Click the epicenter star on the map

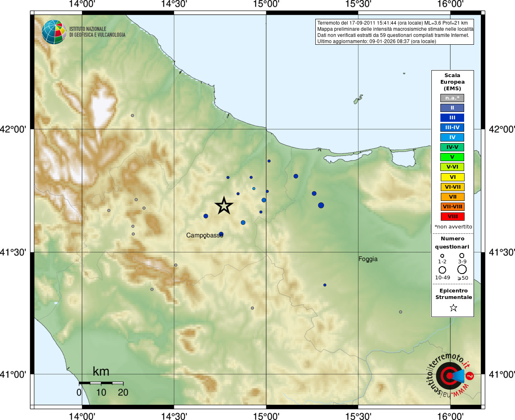tap(224, 205)
